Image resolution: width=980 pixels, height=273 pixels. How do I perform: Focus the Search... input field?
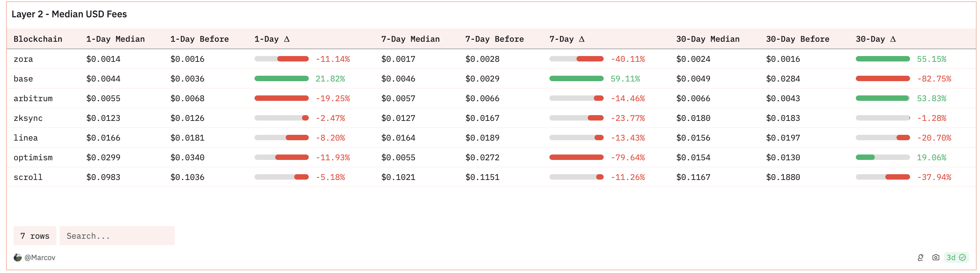click(117, 236)
